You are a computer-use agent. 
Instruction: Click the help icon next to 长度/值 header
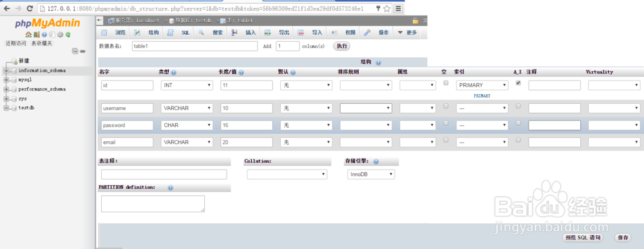241,72
